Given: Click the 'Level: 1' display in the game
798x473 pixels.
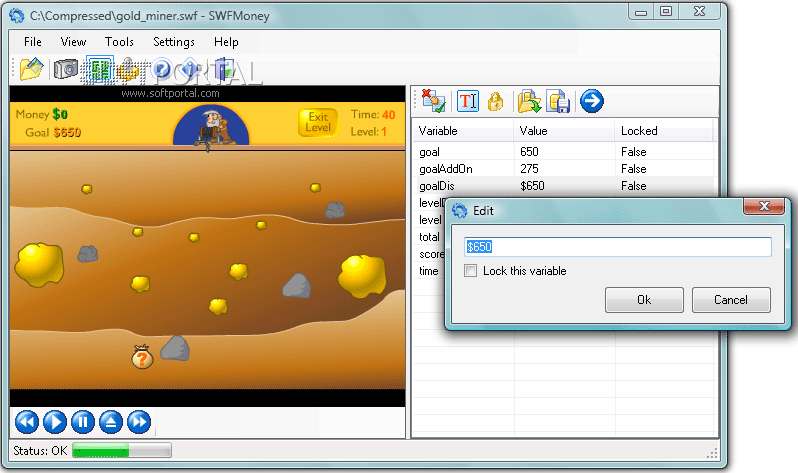Looking at the screenshot, I should click(368, 131).
